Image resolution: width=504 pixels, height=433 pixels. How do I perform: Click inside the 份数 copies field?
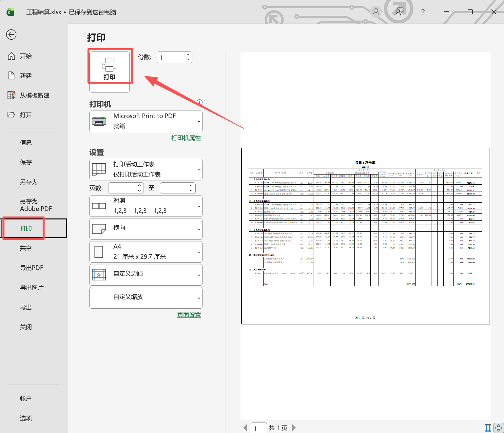(x=170, y=57)
